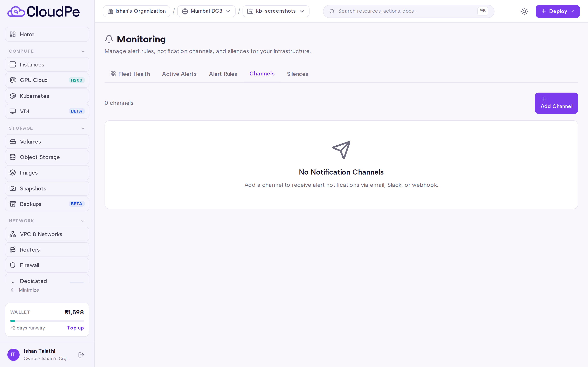The width and height of the screenshot is (588, 367).
Task: Focus the Search resources input field
Action: tap(409, 11)
